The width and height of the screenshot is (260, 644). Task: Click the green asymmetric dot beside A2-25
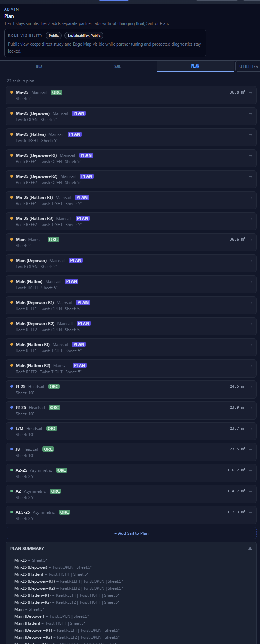coord(11,470)
